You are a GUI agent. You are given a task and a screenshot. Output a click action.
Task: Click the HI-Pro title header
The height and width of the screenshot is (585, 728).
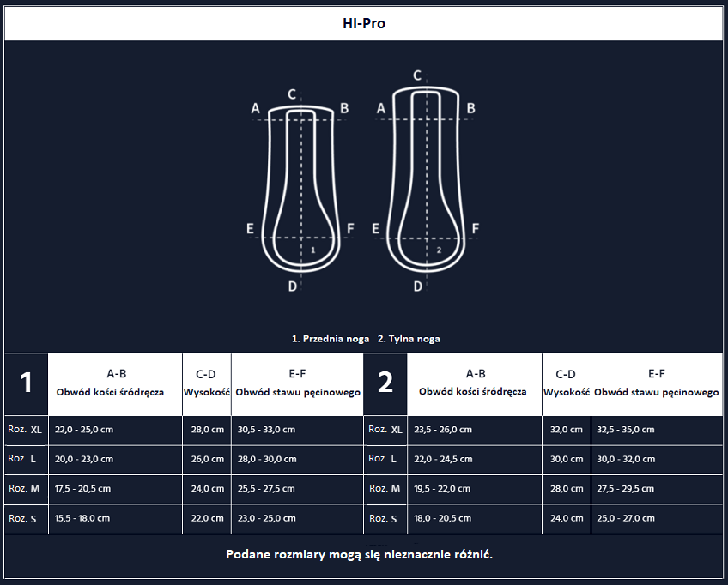pos(364,24)
